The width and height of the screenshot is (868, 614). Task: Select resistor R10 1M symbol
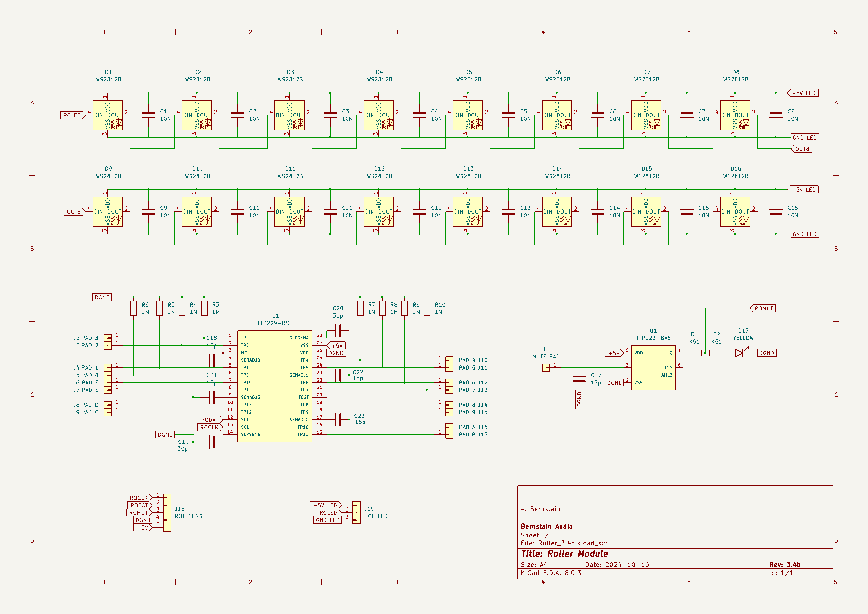(427, 308)
